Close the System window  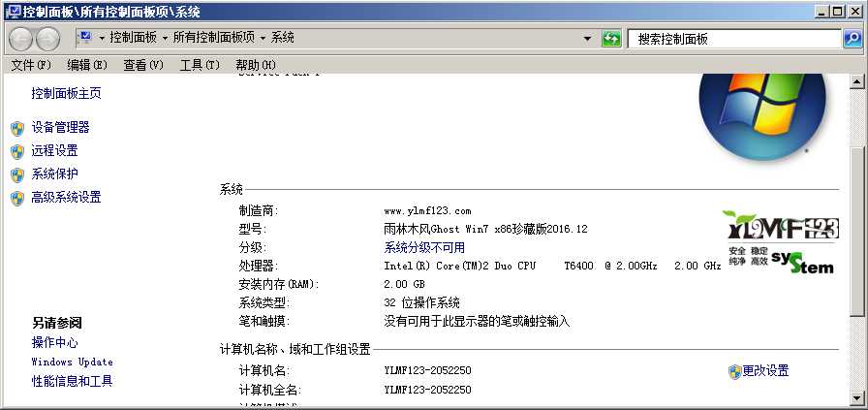pos(854,11)
